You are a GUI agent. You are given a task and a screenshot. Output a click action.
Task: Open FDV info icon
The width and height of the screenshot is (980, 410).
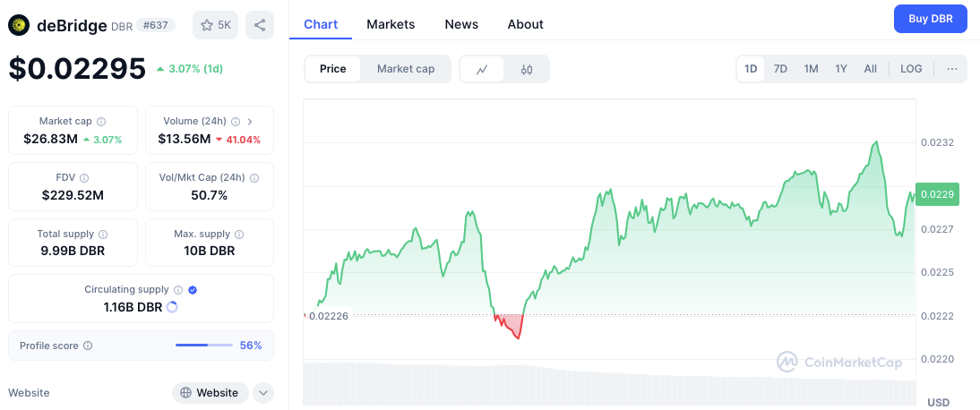84,177
